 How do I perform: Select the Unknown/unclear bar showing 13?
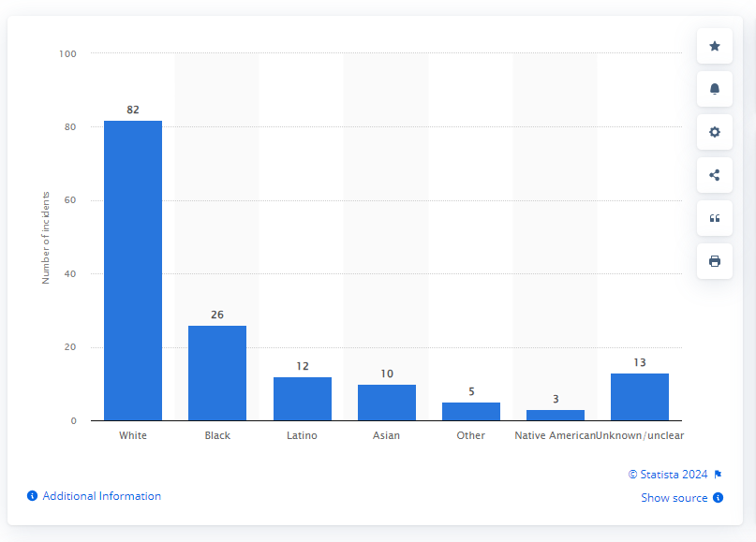(640, 397)
